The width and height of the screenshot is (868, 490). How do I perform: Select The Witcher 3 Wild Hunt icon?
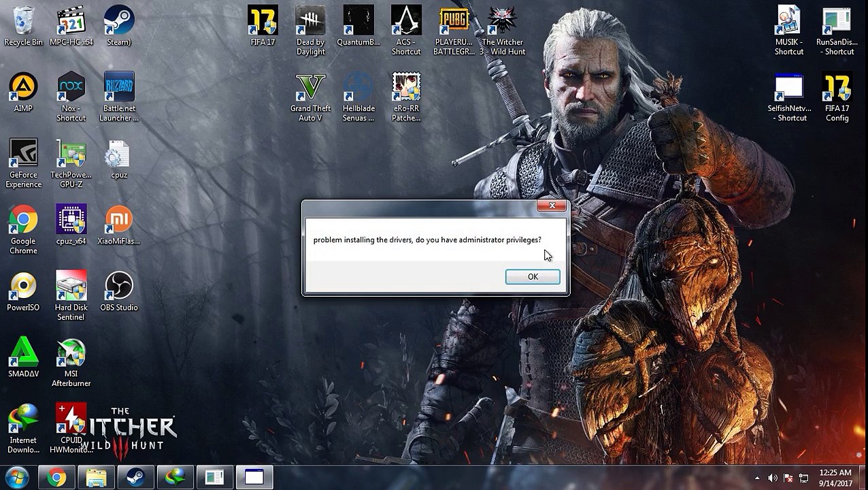point(503,31)
